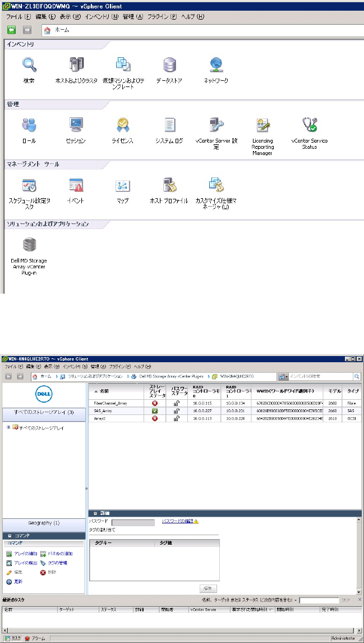Open カスタマイズ仕様マネージャ icon
This screenshot has width=364, height=643.
coord(215,185)
